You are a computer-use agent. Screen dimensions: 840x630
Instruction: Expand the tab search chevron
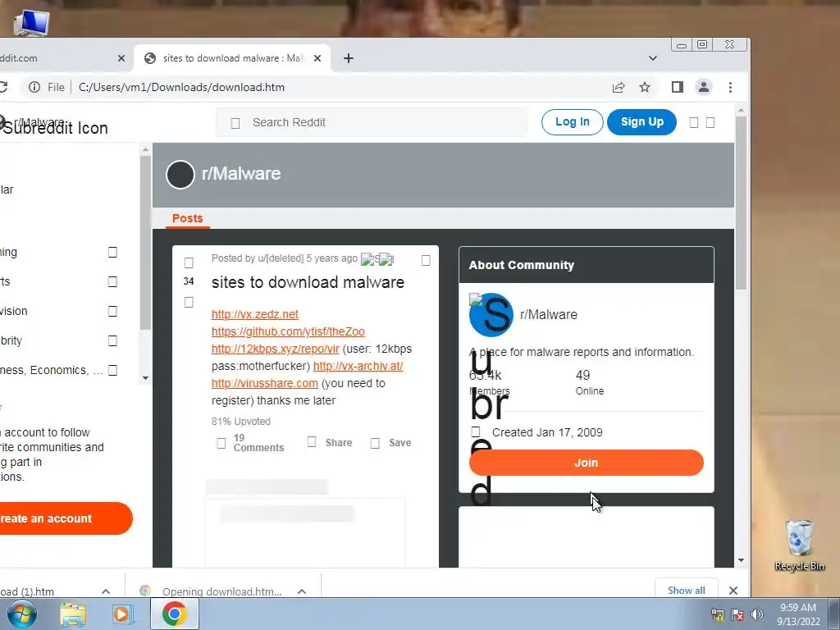click(x=652, y=58)
